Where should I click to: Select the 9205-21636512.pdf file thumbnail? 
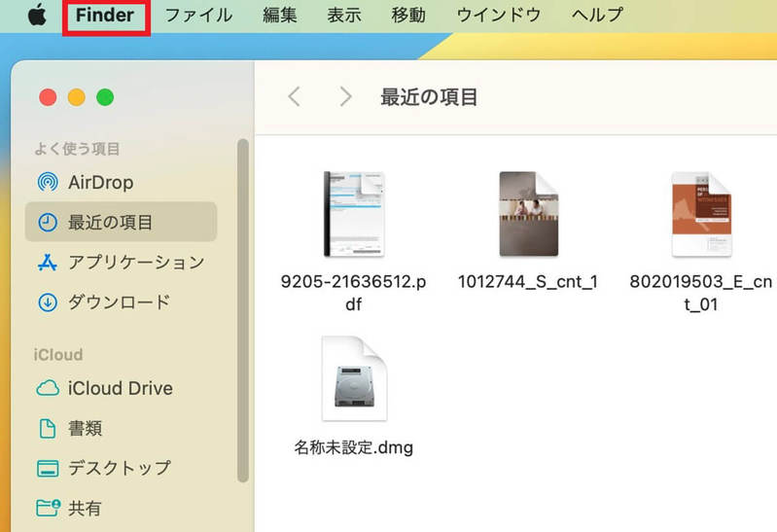(x=354, y=214)
